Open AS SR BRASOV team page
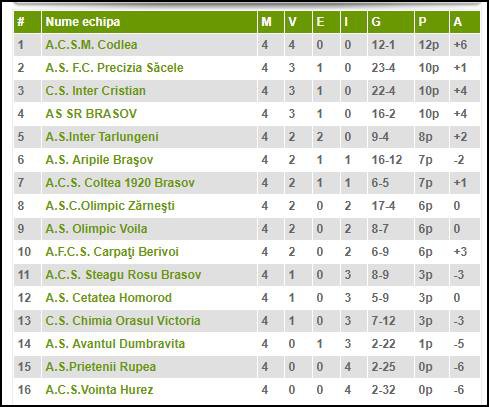The height and width of the screenshot is (407, 489). [x=91, y=114]
